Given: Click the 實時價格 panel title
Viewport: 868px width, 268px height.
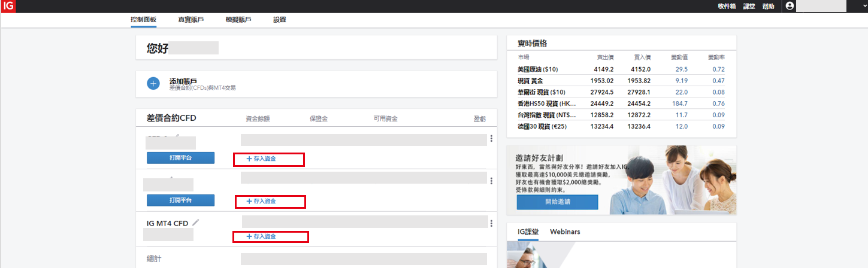Looking at the screenshot, I should coord(532,44).
